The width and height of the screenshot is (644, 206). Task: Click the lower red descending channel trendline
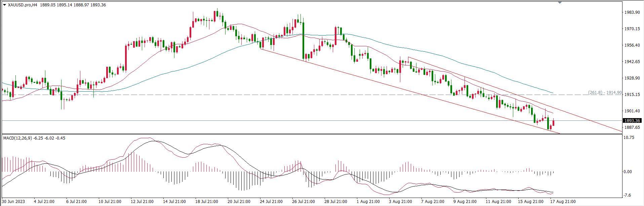403,90
